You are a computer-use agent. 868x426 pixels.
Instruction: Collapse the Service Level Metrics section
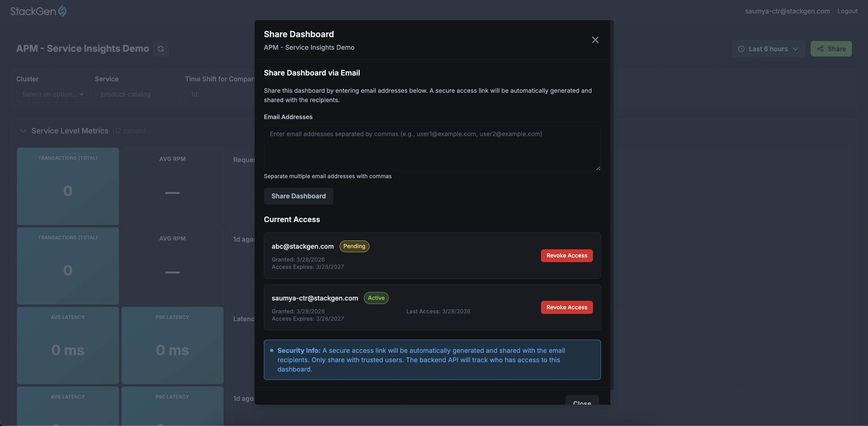point(23,131)
